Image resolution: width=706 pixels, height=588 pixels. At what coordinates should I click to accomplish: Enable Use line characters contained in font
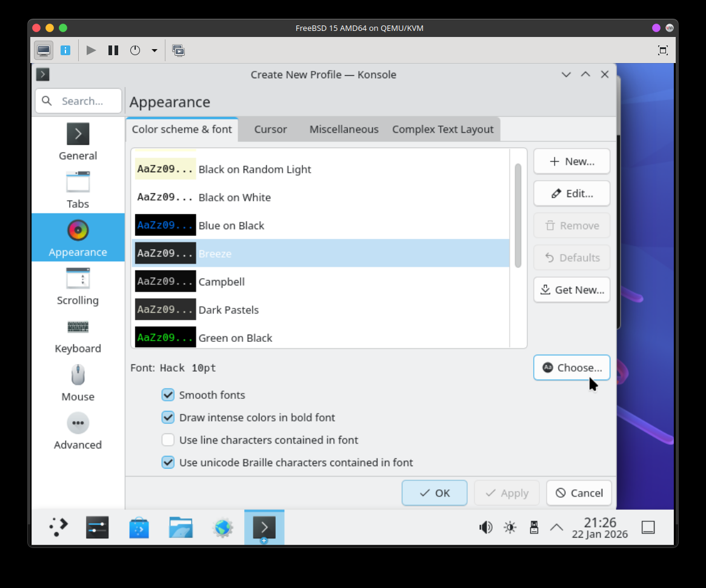click(x=168, y=440)
